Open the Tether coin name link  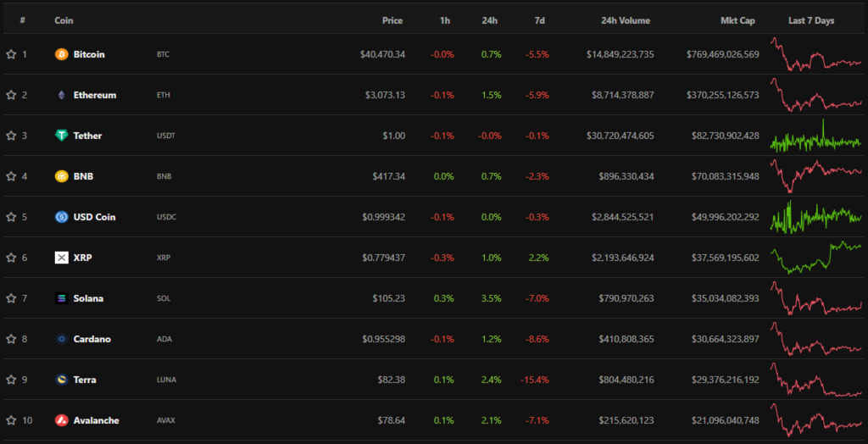(x=87, y=136)
